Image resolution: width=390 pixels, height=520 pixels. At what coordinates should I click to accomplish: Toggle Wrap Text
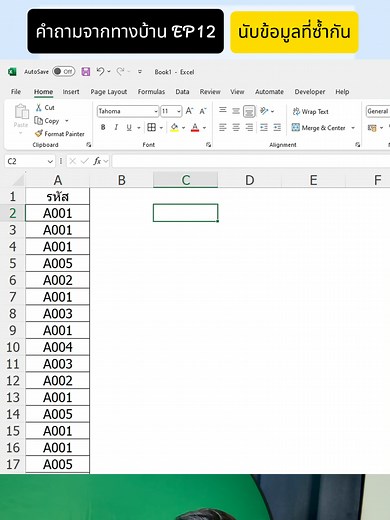311,112
